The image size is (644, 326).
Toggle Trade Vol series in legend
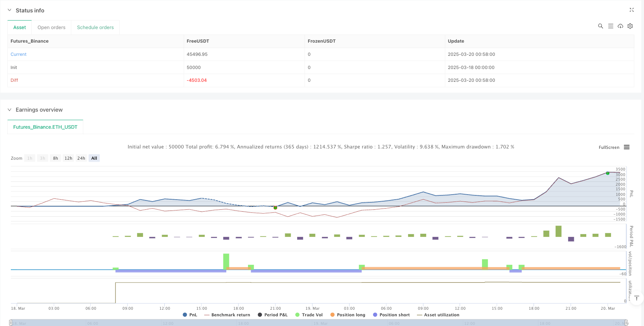pyautogui.click(x=309, y=315)
